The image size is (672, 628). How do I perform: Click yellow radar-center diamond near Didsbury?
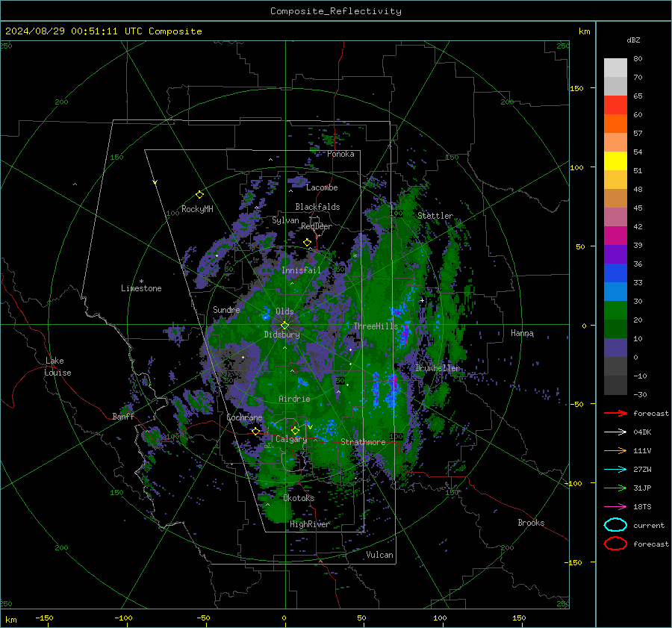point(284,326)
